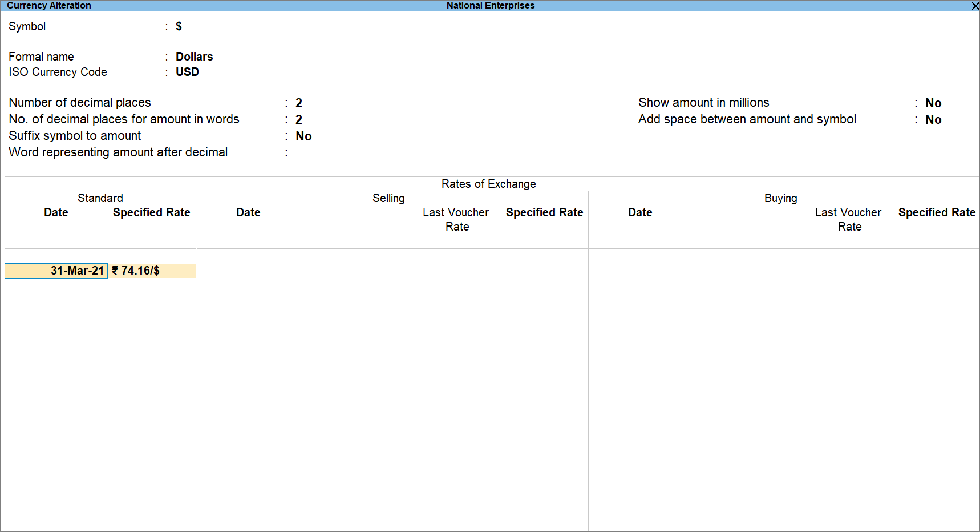The image size is (980, 532).
Task: Toggle Add space between amount and symbol
Action: click(933, 119)
